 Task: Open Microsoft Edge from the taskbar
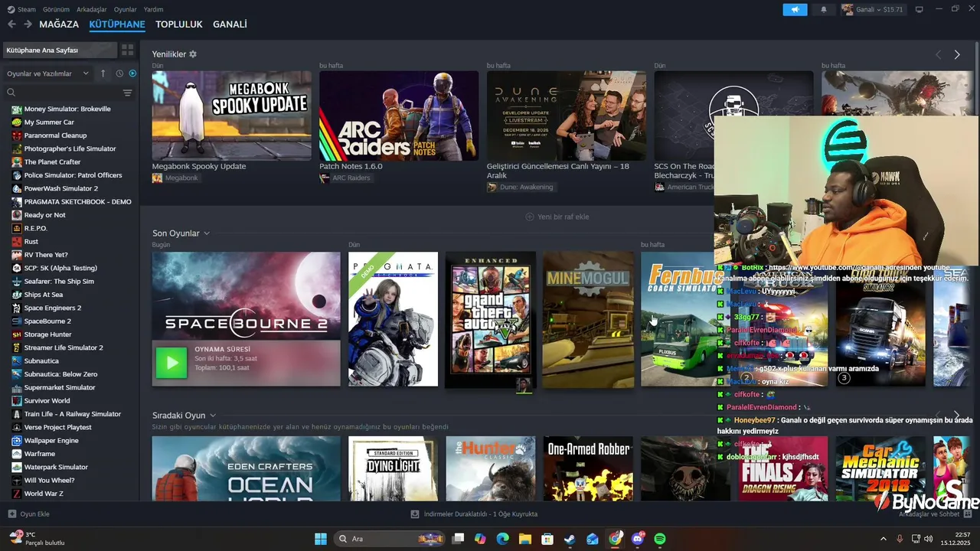[502, 539]
